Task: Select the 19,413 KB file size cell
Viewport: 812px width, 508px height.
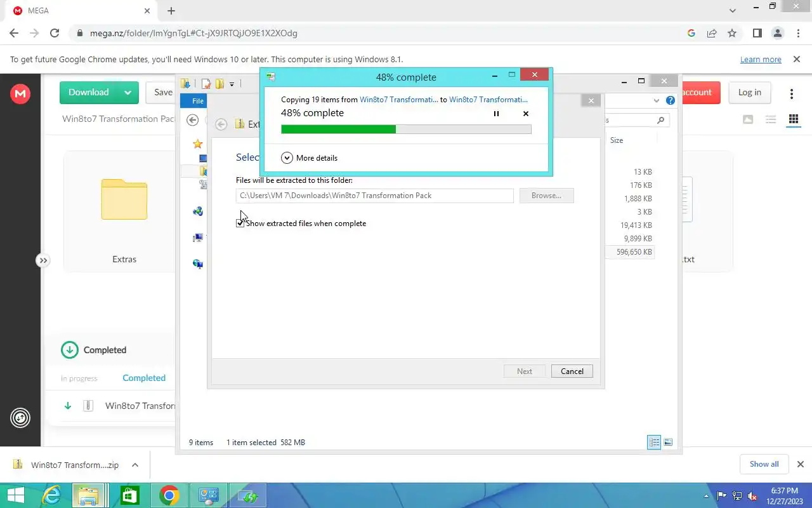Action: pyautogui.click(x=636, y=225)
